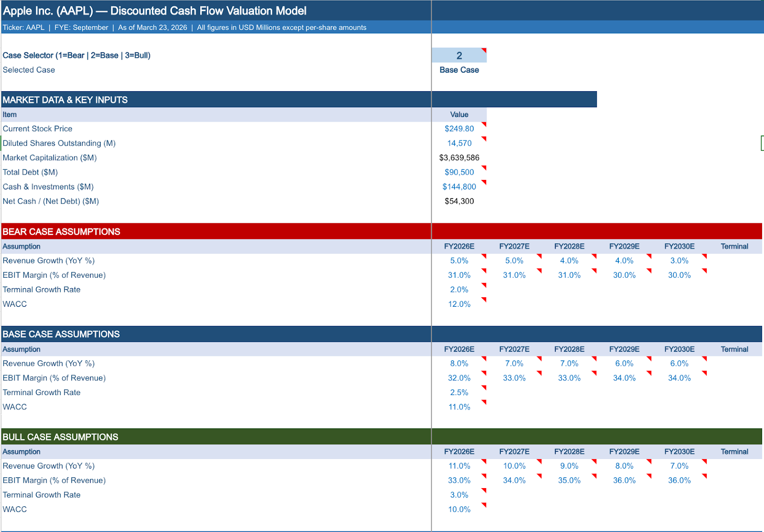Viewport: 764px width, 532px height.
Task: Click Bull case terminal growth rate 3.0%
Action: coord(459,495)
